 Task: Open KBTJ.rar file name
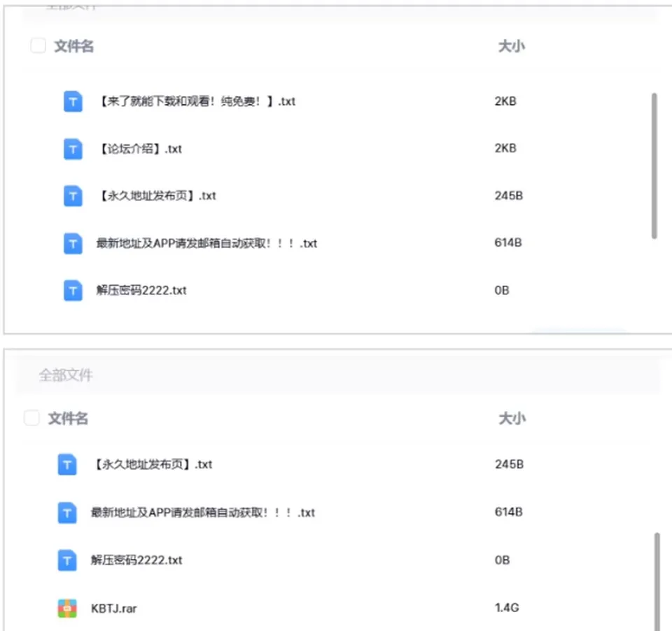click(x=113, y=609)
